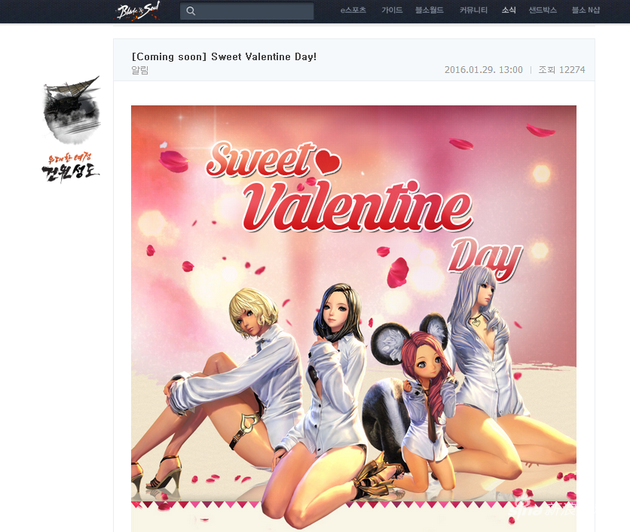Screen dimensions: 630x532
Task: Click the Blade & Soul logo
Action: pyautogui.click(x=138, y=11)
